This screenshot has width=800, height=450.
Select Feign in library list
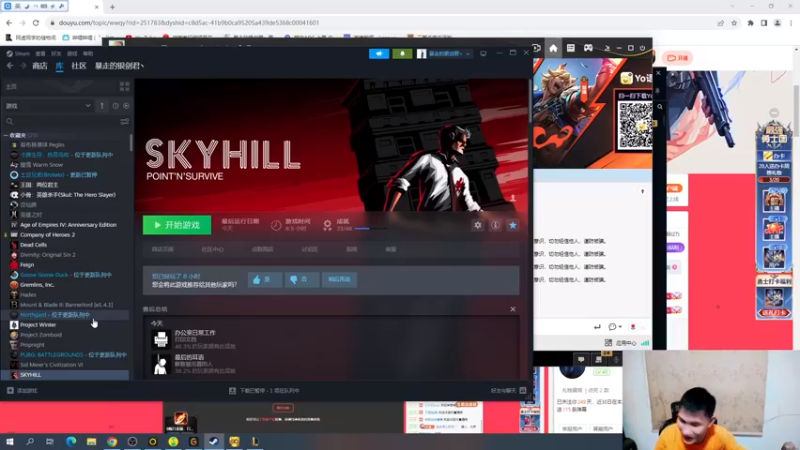[27, 265]
